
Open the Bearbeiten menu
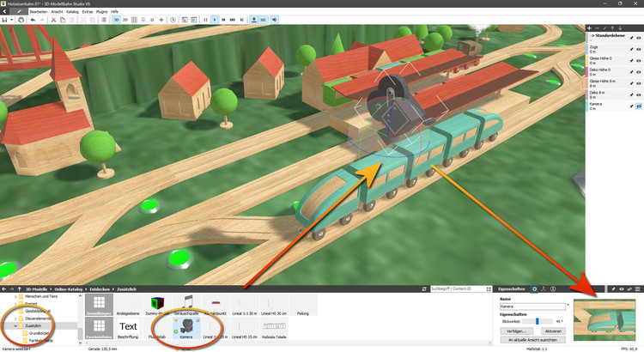[x=39, y=12]
